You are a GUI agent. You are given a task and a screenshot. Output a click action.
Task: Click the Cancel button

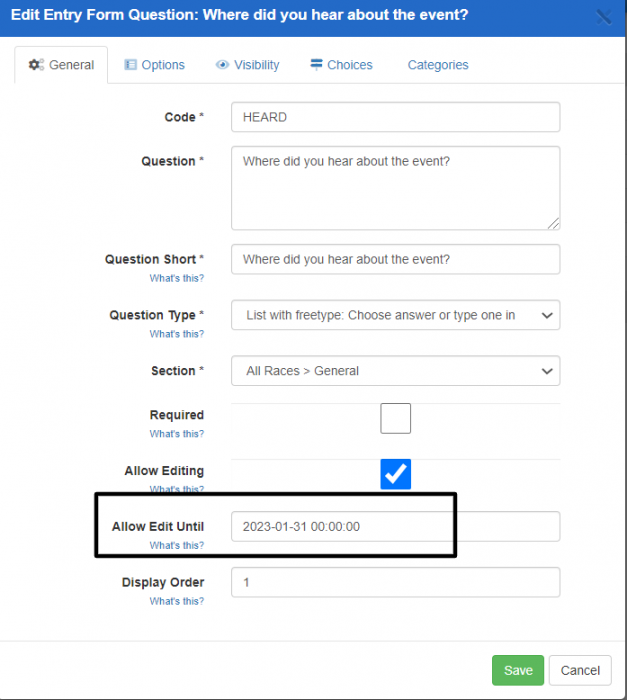click(x=580, y=670)
